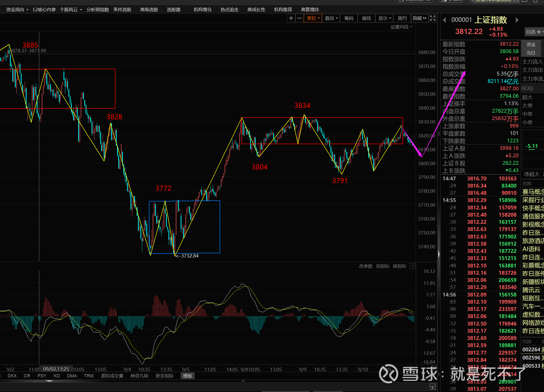Switch to KD indicator tab
Viewport: 544px width, 392px height.
pos(57,376)
